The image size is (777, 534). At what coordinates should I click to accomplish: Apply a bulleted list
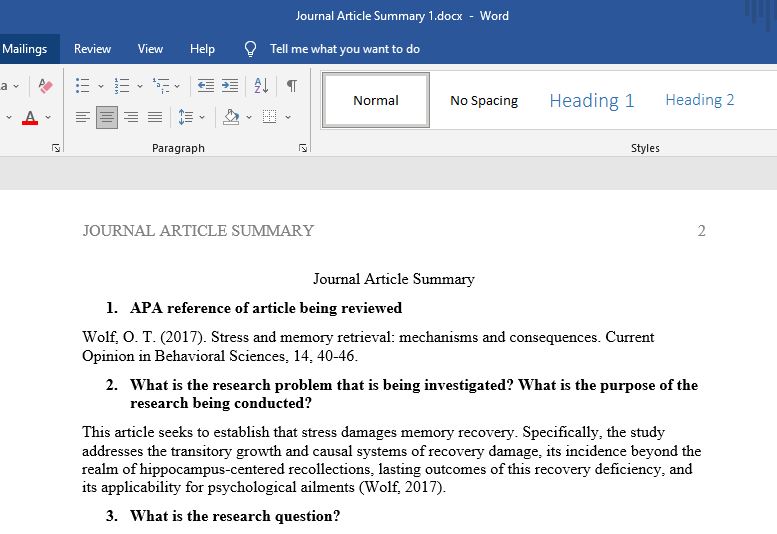(82, 86)
